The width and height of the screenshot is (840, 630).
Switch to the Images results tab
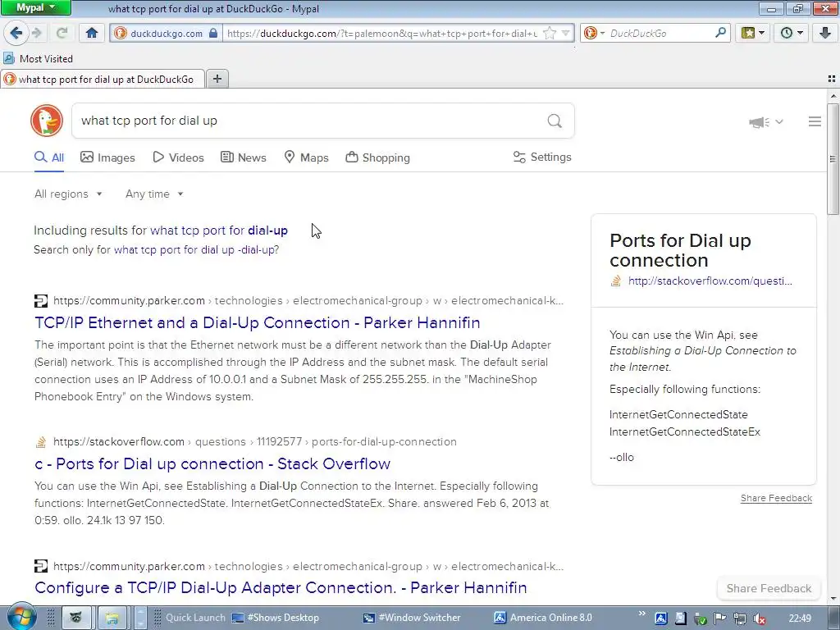pos(107,157)
